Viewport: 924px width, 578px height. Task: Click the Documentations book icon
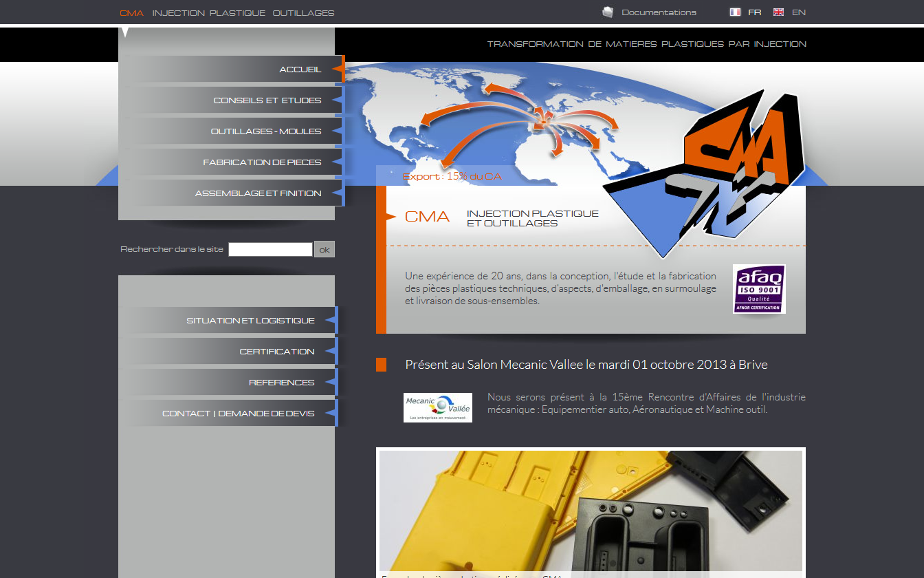(x=608, y=12)
